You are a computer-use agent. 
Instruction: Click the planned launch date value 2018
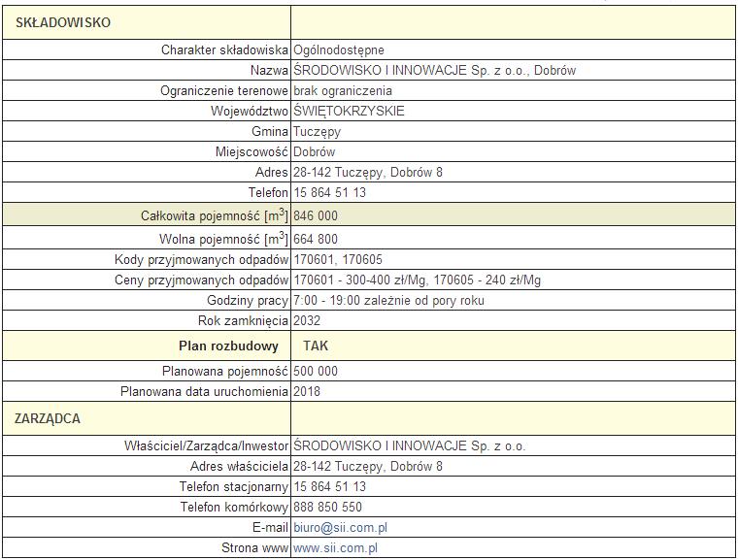(307, 391)
